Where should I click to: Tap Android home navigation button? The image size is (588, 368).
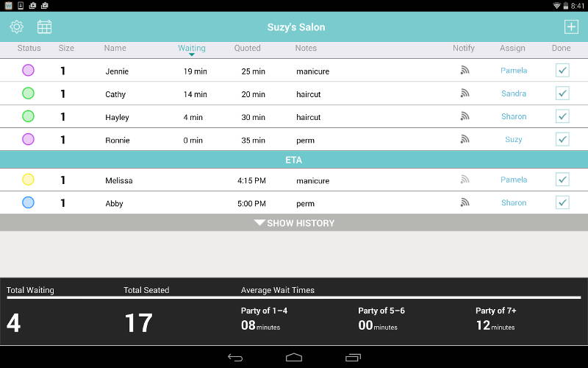293,357
